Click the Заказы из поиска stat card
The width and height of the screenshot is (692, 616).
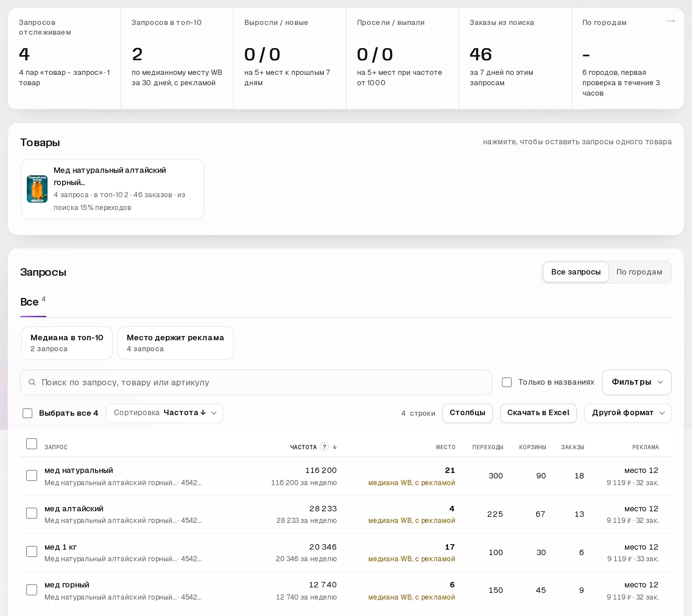coord(515,58)
